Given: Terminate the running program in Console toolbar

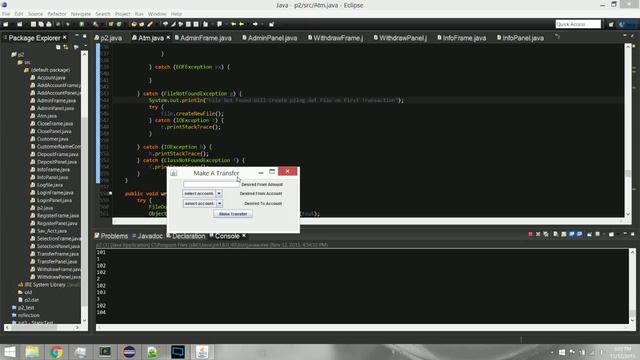Looking at the screenshot, I should [530, 234].
